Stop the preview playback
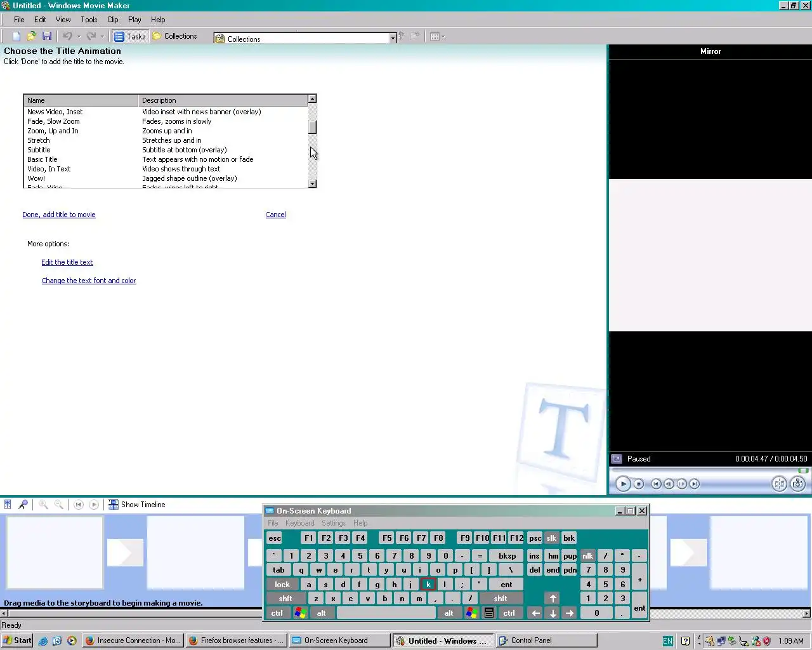 639,484
